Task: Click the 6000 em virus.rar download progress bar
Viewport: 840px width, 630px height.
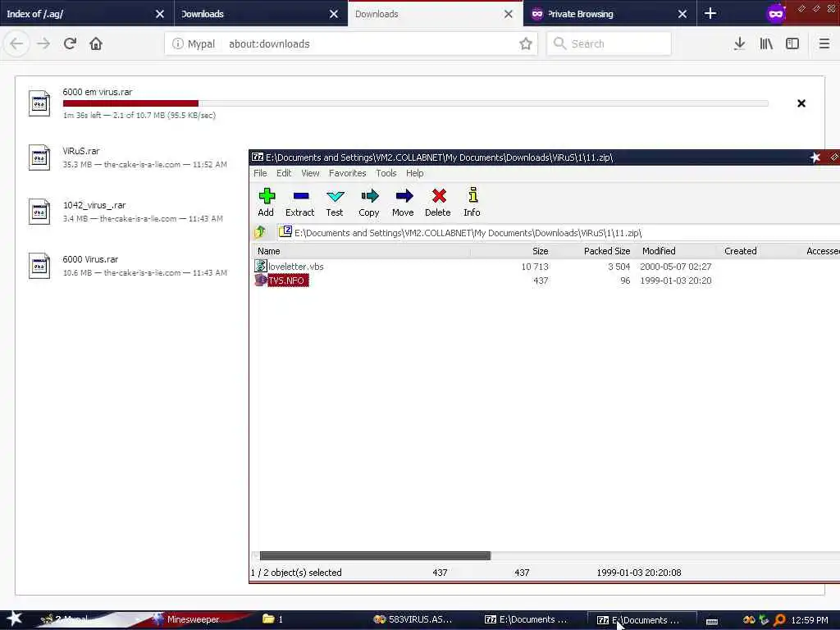Action: 415,103
